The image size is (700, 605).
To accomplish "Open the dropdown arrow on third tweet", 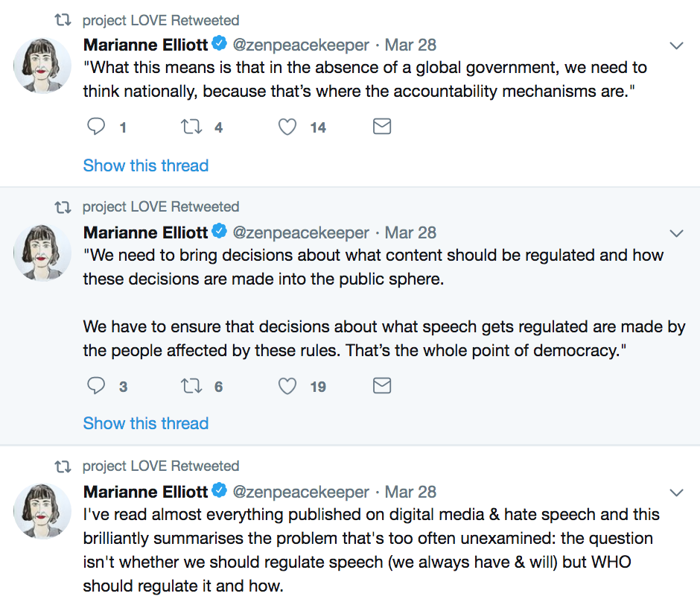I will pyautogui.click(x=677, y=492).
